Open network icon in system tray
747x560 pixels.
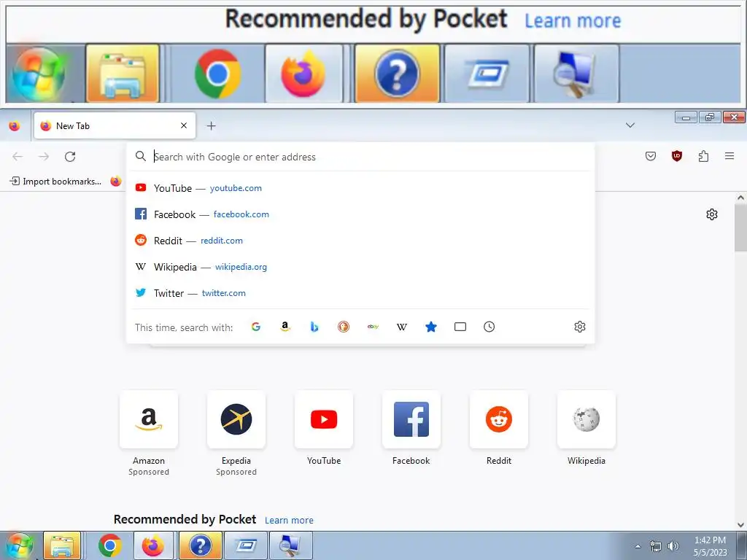point(656,546)
